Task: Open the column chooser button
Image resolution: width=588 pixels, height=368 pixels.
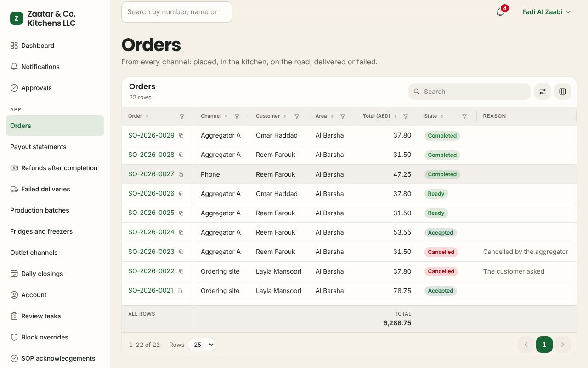Action: pos(563,92)
